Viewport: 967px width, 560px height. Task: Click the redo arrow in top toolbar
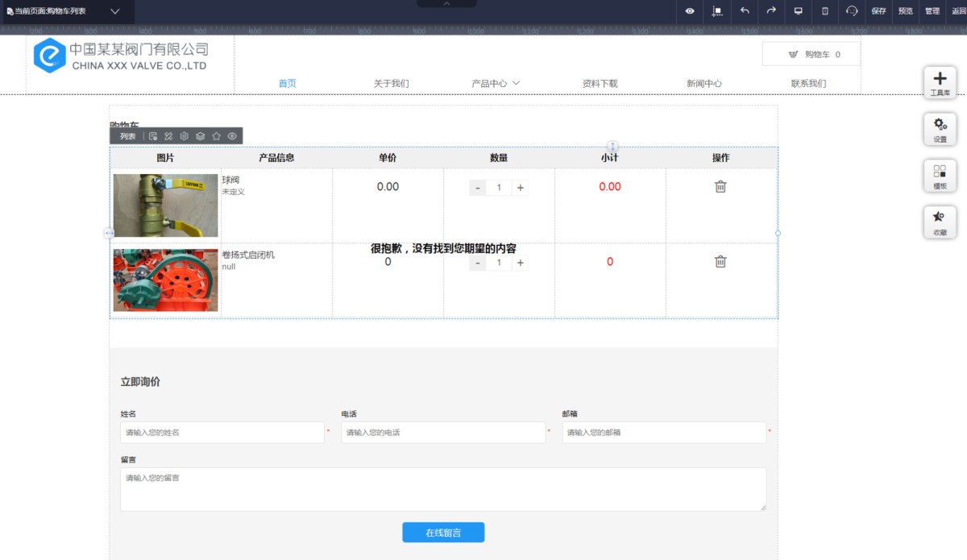[771, 11]
